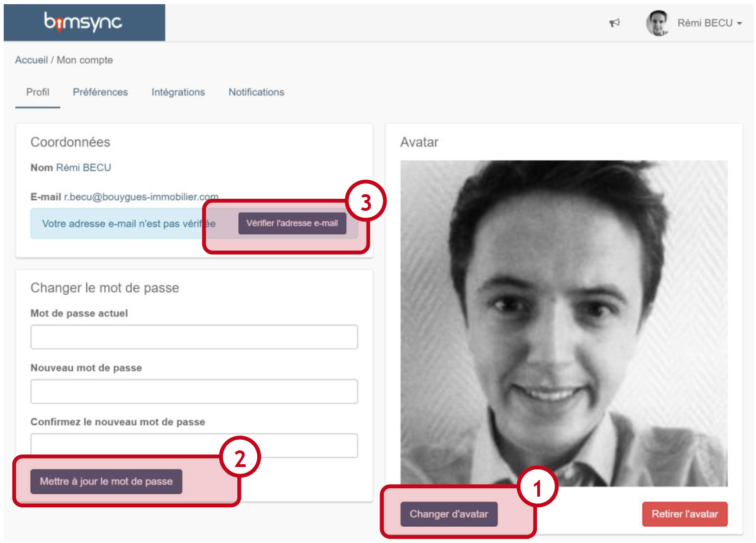Switch to the Préférences tab
Screen dimensions: 756x543
click(x=100, y=92)
